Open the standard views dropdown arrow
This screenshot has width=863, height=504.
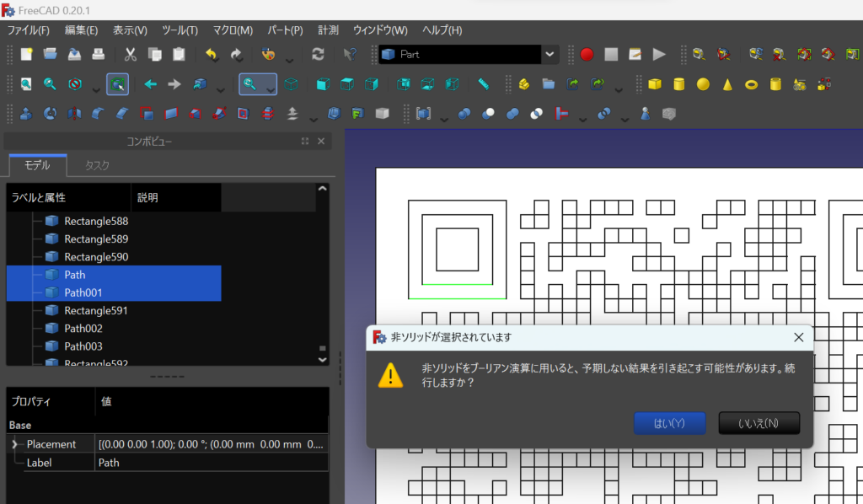pyautogui.click(x=271, y=89)
